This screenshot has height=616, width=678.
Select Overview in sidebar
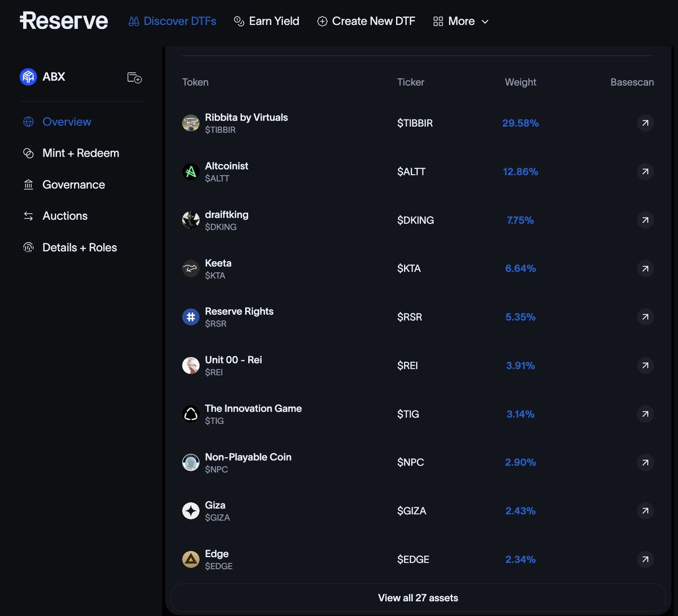56,122
